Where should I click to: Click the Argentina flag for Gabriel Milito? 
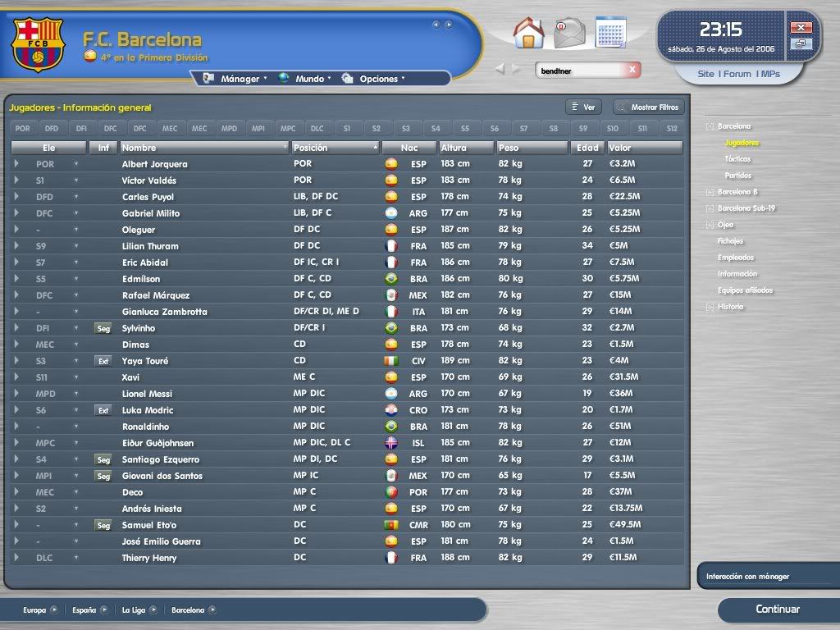(391, 212)
